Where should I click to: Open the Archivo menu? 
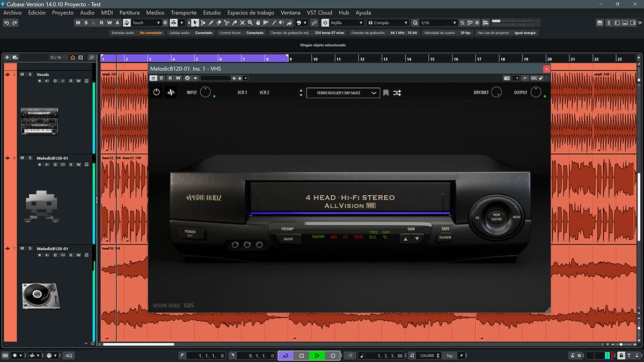click(13, 12)
